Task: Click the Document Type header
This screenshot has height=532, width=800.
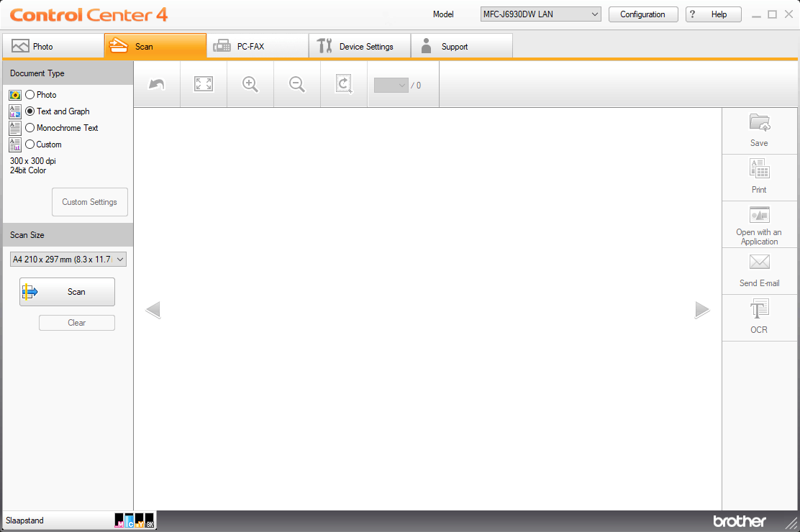Action: click(x=68, y=73)
